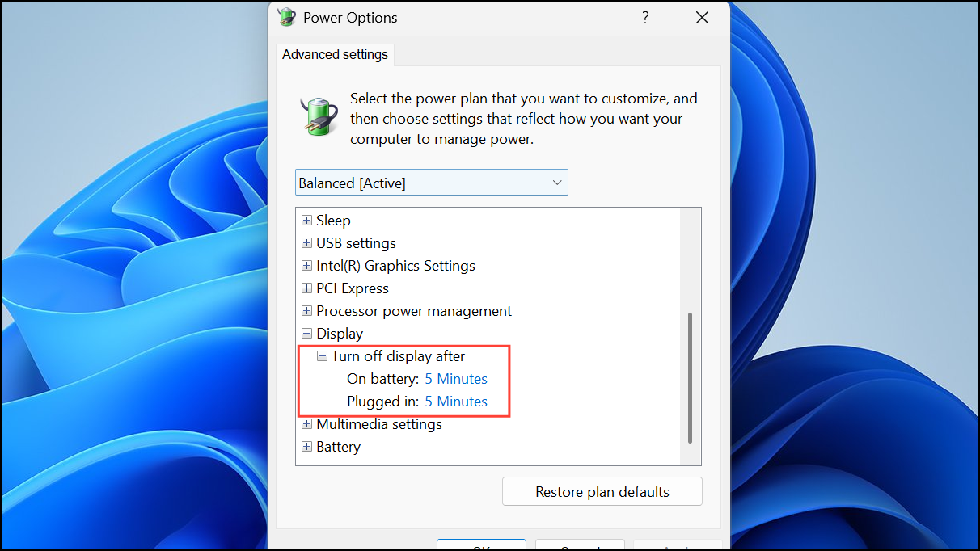
Task: Change the On battery 5 Minutes value
Action: click(x=455, y=378)
